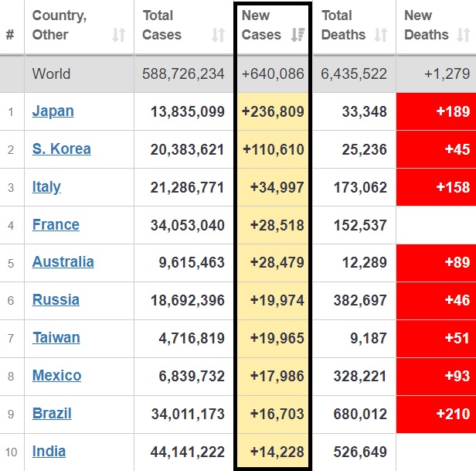Select World total deaths 6,435,522
Image resolution: width=476 pixels, height=471 pixels.
coord(354,73)
